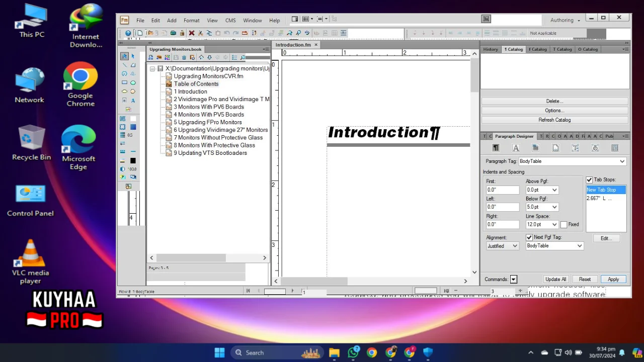644x362 pixels.
Task: Open the CMS menu
Action: 230,21
